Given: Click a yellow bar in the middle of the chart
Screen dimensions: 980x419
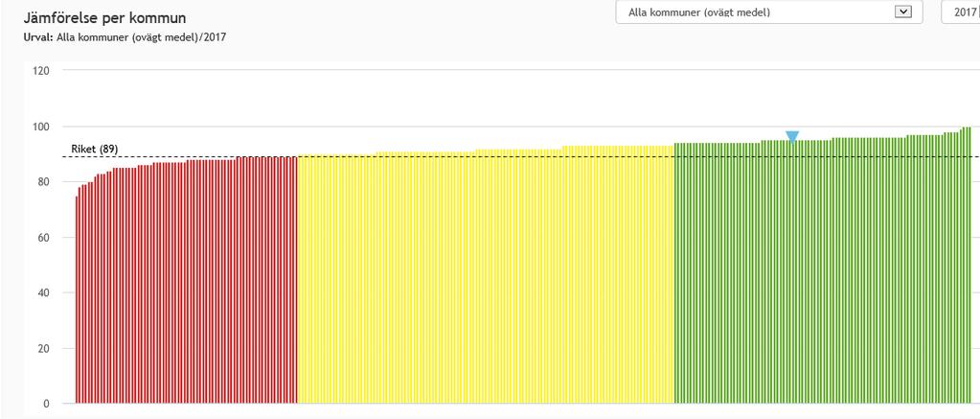Looking at the screenshot, I should (x=479, y=288).
